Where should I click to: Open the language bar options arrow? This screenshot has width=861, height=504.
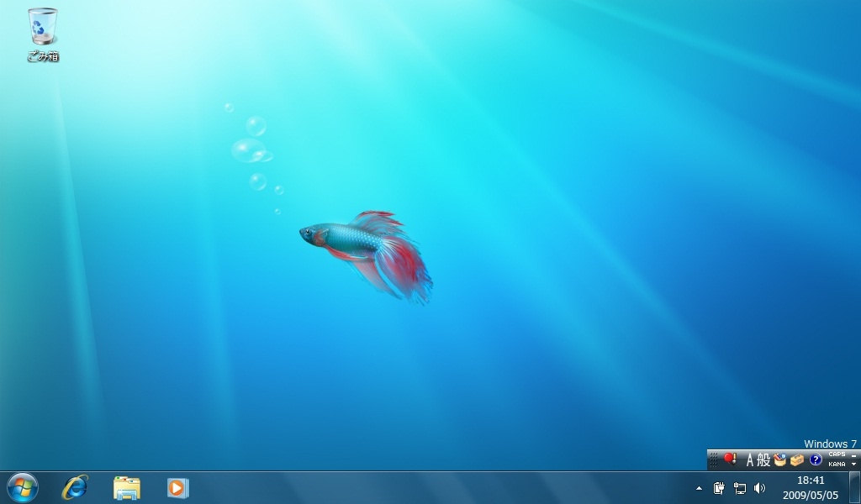854,464
